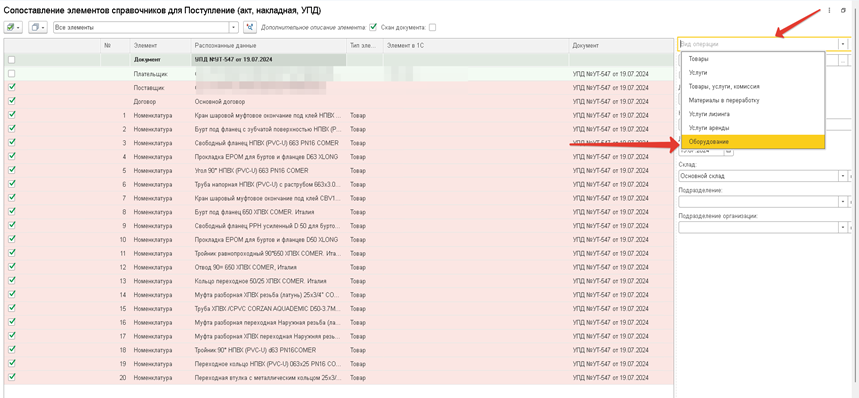Select the Основной договор cell
The width and height of the screenshot is (859, 398).
[268, 101]
